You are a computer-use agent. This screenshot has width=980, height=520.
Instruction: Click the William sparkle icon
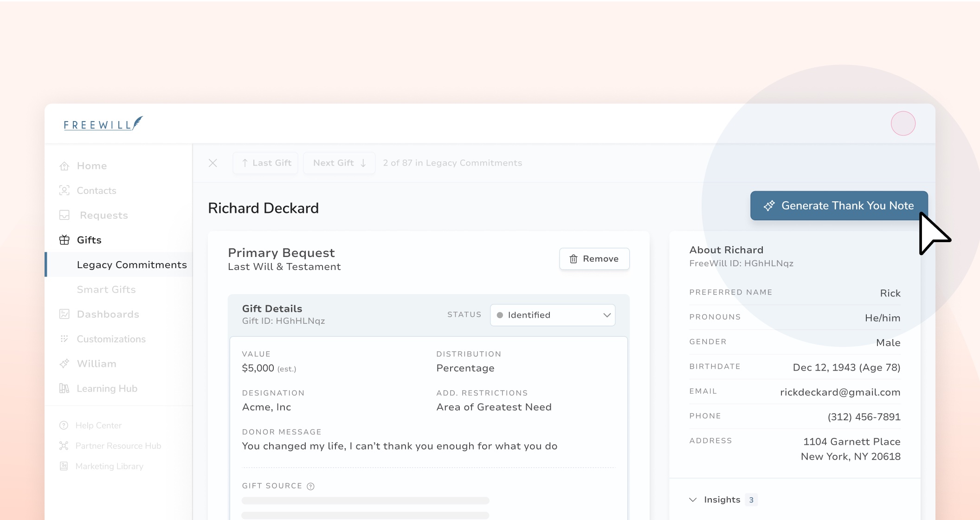[64, 364]
